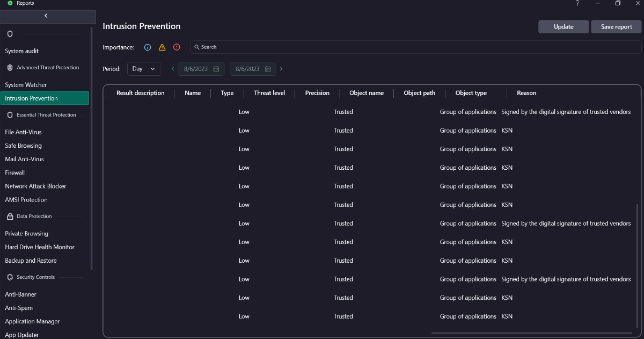Toggle the red critical importance filter
644x339 pixels.
(177, 47)
